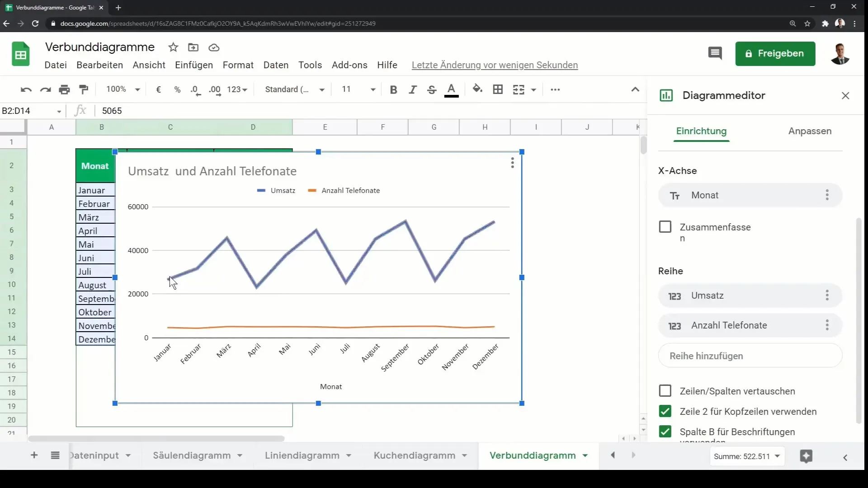The width and height of the screenshot is (868, 488).
Task: Switch to the Anpassen tab
Action: (810, 131)
